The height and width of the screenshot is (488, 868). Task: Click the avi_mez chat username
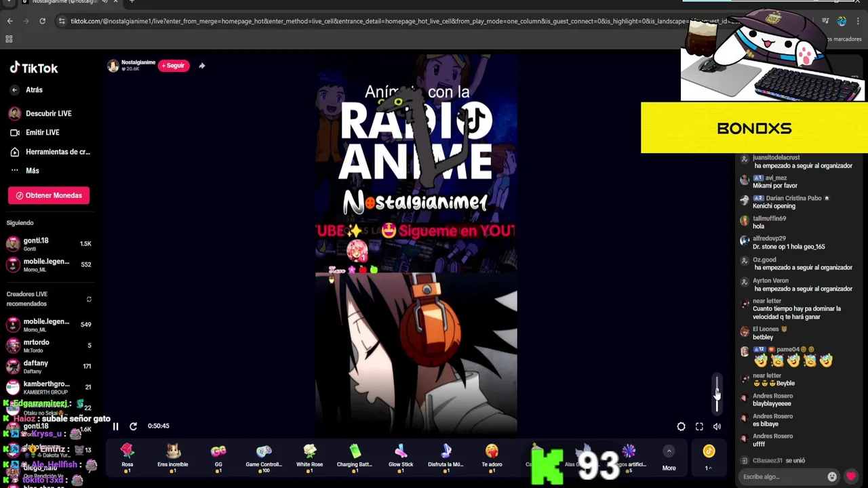click(x=776, y=178)
